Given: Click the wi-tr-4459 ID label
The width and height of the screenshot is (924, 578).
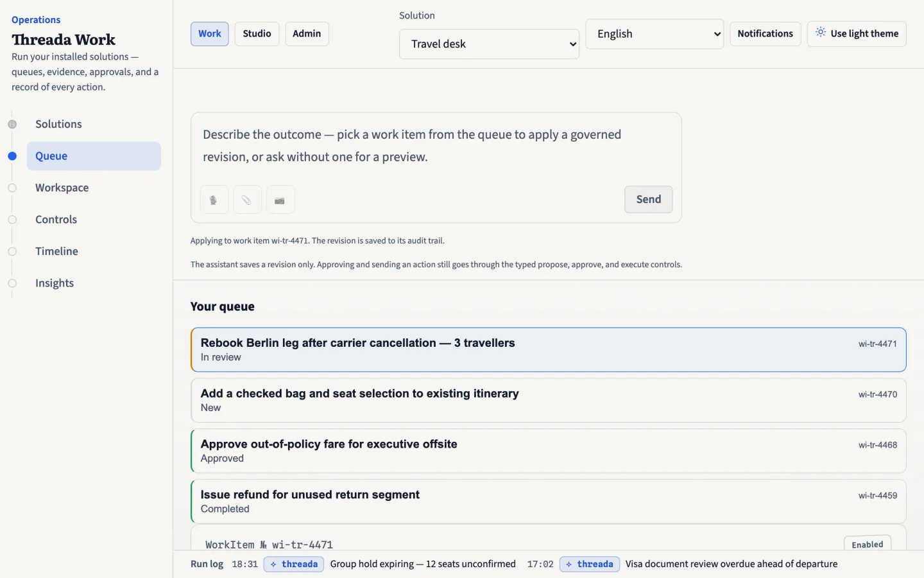Looking at the screenshot, I should point(877,496).
